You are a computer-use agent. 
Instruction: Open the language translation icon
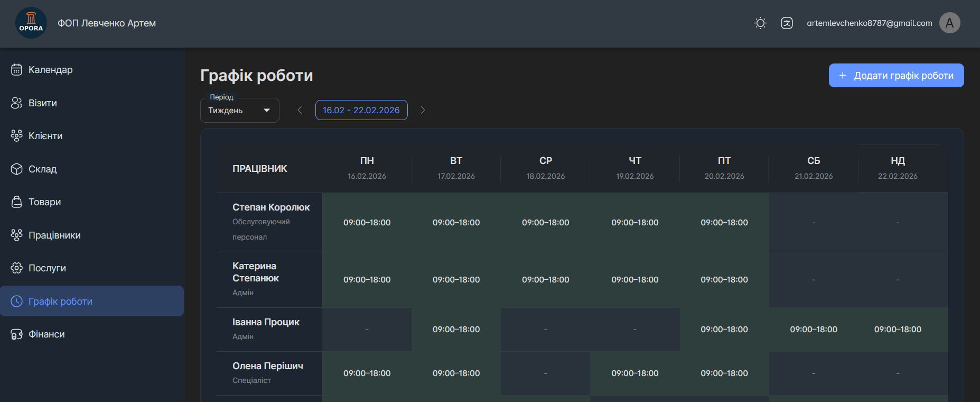point(787,23)
